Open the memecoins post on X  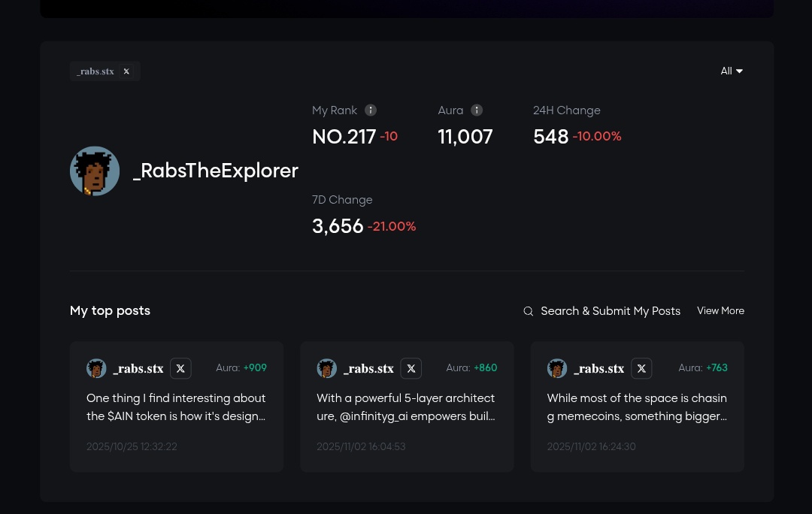(641, 368)
